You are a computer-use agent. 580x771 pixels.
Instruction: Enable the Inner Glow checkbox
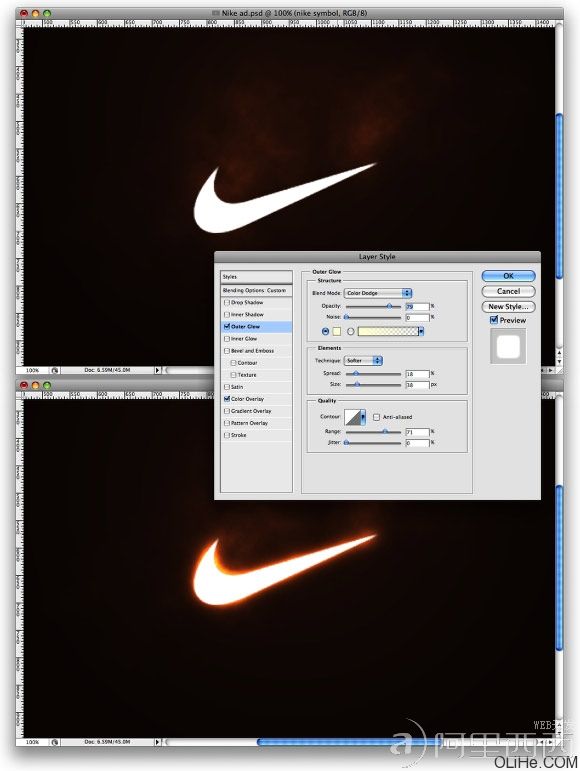pyautogui.click(x=227, y=339)
